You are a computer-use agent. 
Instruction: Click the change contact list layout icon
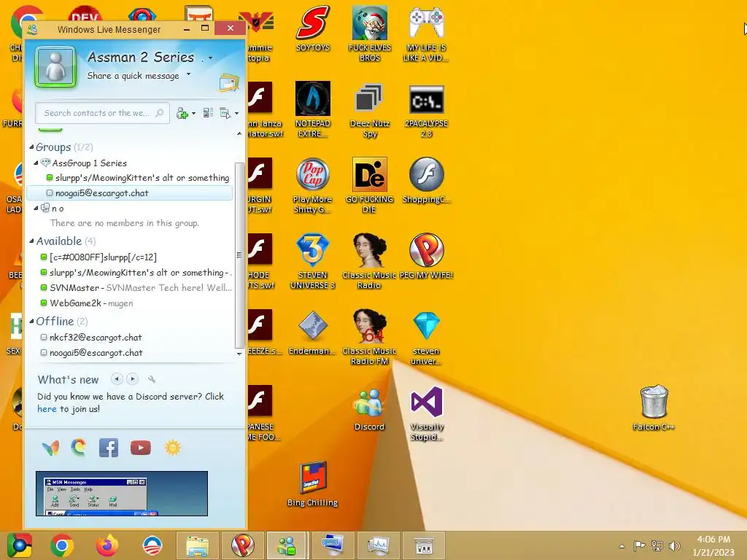click(208, 113)
